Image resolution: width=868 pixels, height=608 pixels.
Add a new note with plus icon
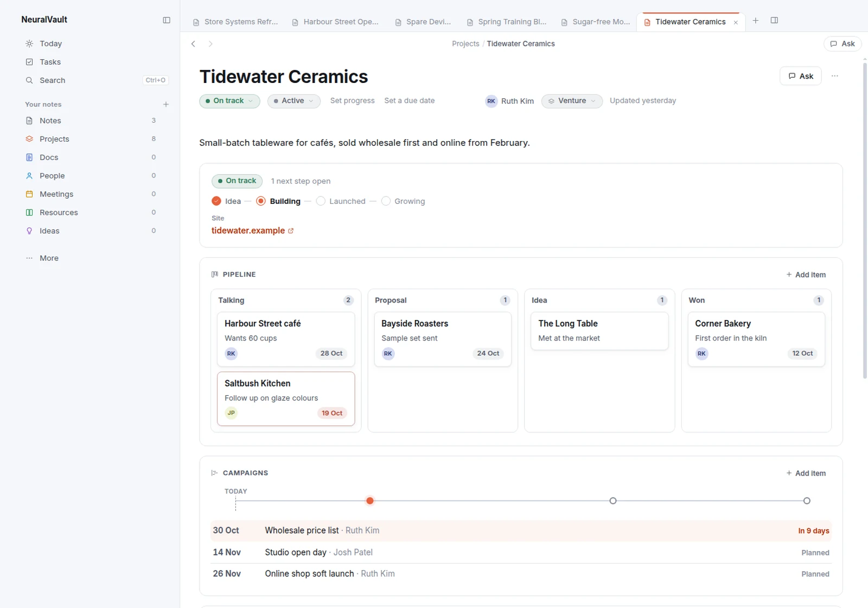point(166,104)
